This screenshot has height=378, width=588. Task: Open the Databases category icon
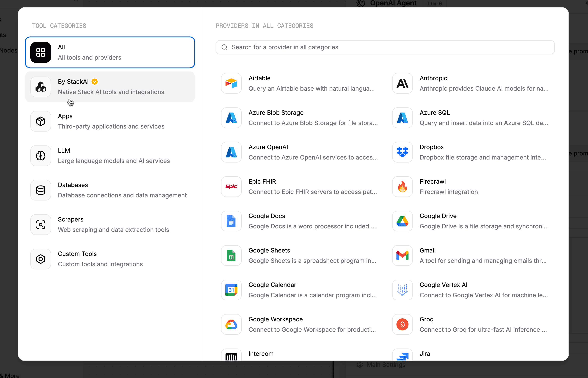pyautogui.click(x=41, y=190)
